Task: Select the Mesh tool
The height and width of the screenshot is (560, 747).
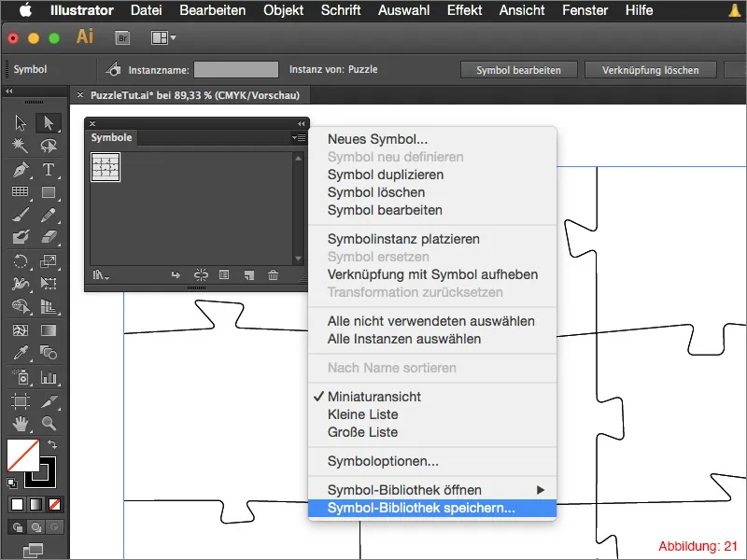Action: 21,330
